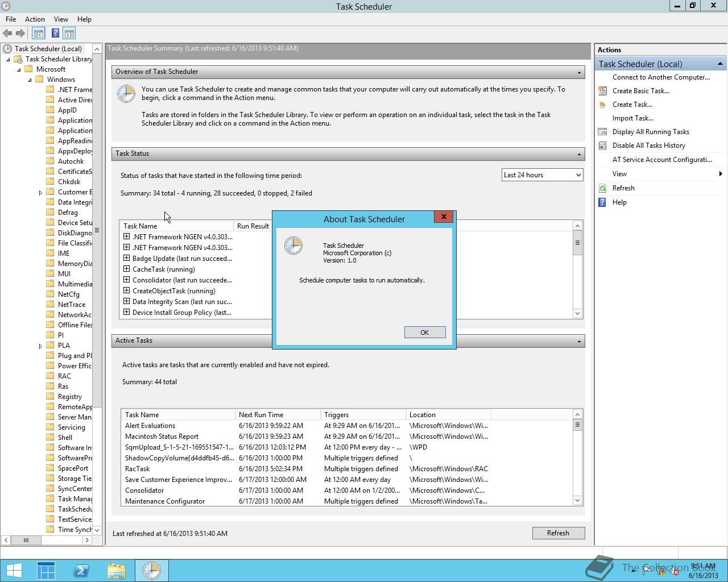Click scroll-down arrow of Task Status list
728x582 pixels.
[x=577, y=313]
